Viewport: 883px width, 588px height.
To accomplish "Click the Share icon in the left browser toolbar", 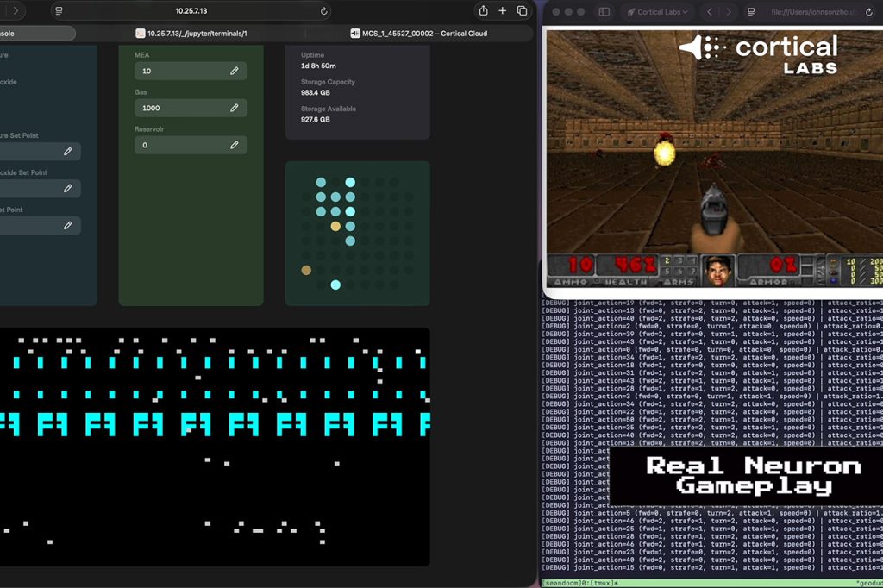I will point(484,11).
